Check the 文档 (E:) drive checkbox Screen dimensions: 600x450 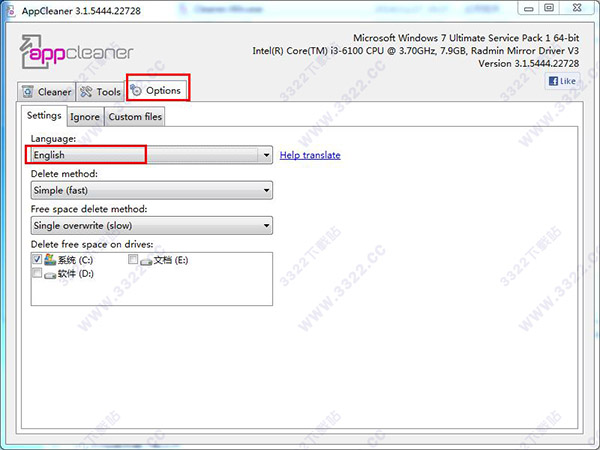click(133, 259)
